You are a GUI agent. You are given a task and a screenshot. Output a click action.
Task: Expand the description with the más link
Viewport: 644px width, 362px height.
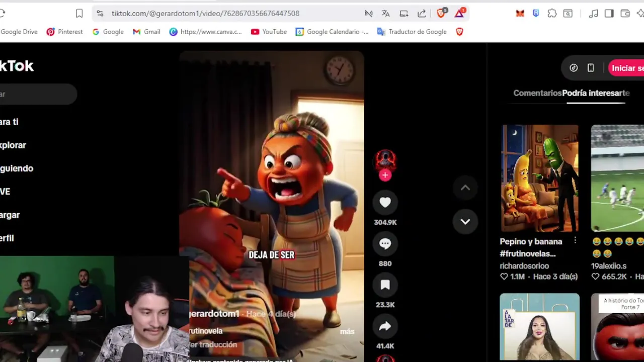(x=347, y=331)
